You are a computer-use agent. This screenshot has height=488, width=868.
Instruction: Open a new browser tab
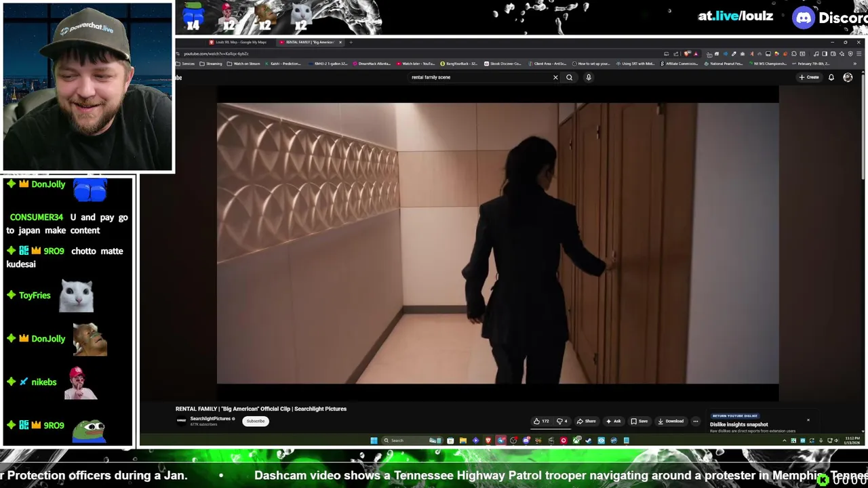coord(351,42)
